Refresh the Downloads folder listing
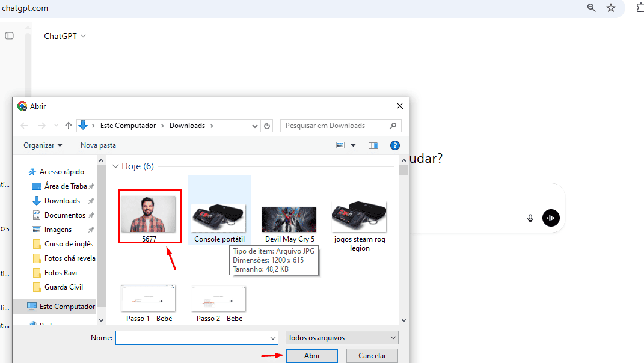Image resolution: width=644 pixels, height=363 pixels. 268,126
